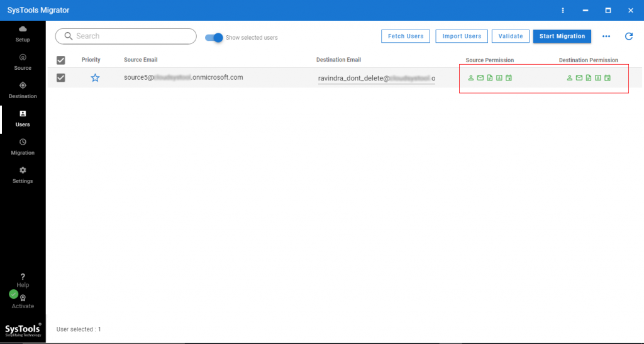Click Source Permission document icon
Screen dimensions: 644x344
coord(489,77)
